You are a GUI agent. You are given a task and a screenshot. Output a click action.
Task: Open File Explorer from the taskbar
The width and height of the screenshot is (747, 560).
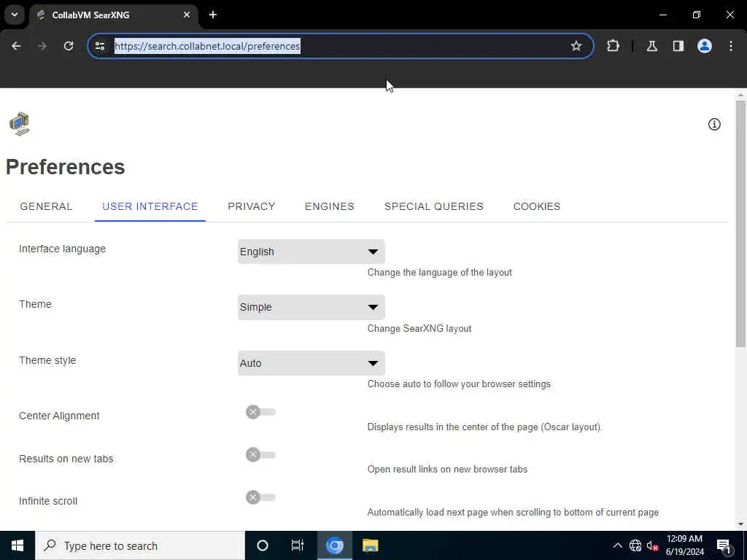click(370, 545)
